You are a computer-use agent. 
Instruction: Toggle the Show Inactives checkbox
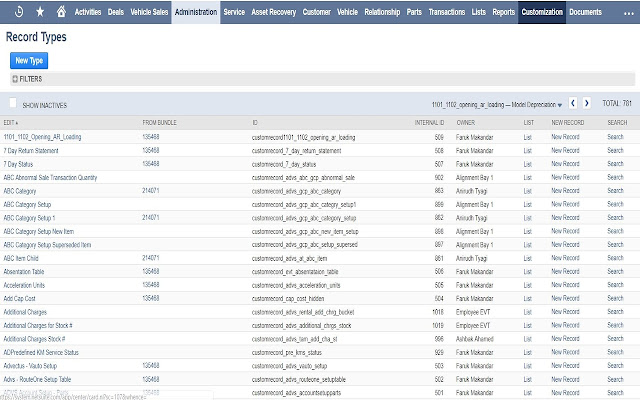[x=13, y=102]
